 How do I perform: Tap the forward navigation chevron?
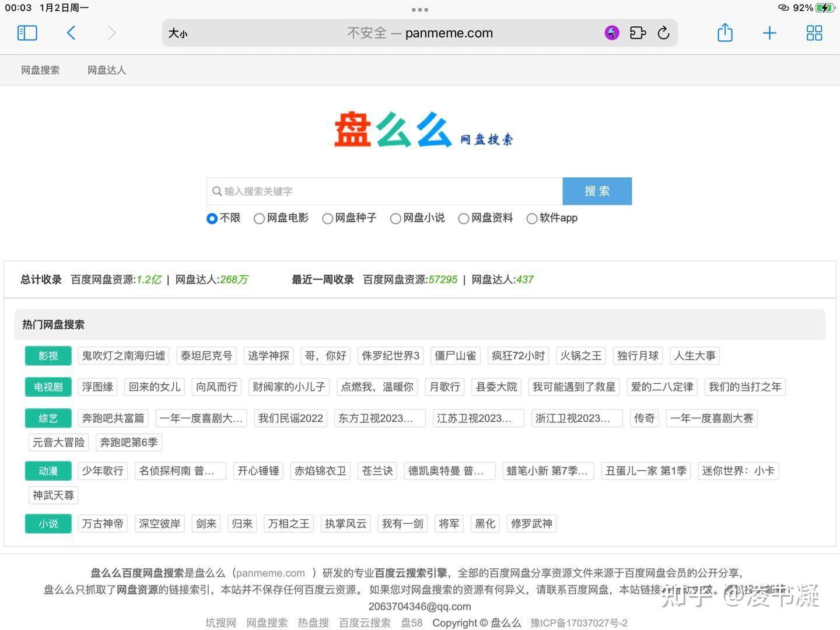(x=112, y=33)
